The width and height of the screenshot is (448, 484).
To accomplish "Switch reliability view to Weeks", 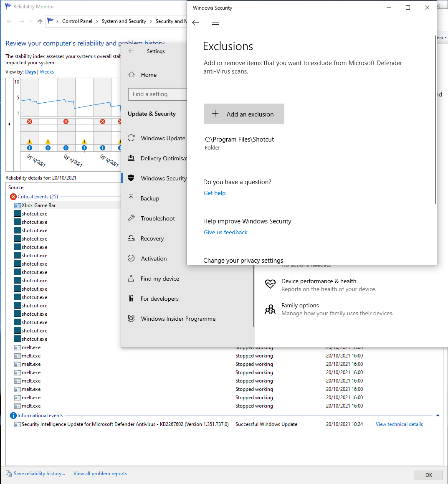I will click(46, 71).
